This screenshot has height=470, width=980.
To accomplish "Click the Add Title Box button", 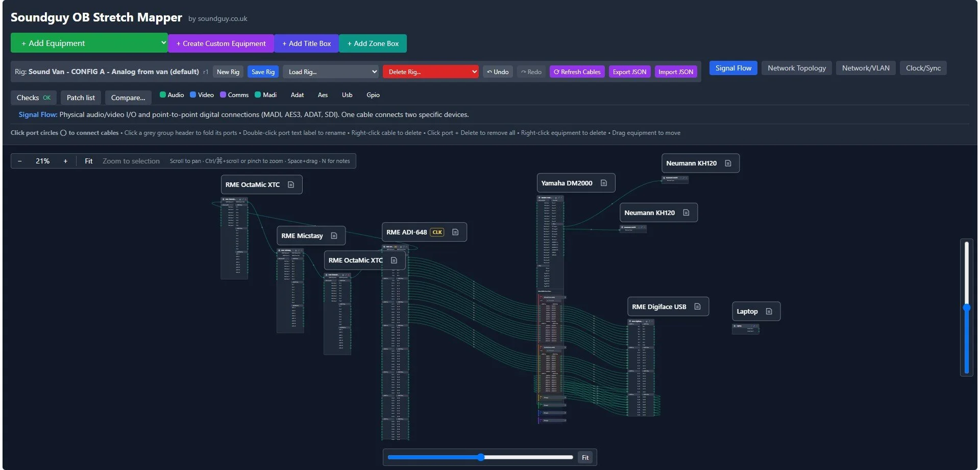I will click(x=307, y=43).
